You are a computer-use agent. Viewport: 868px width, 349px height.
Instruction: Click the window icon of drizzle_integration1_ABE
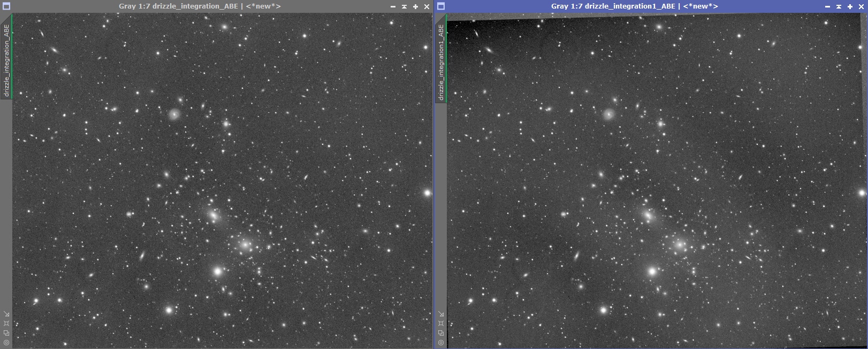441,6
